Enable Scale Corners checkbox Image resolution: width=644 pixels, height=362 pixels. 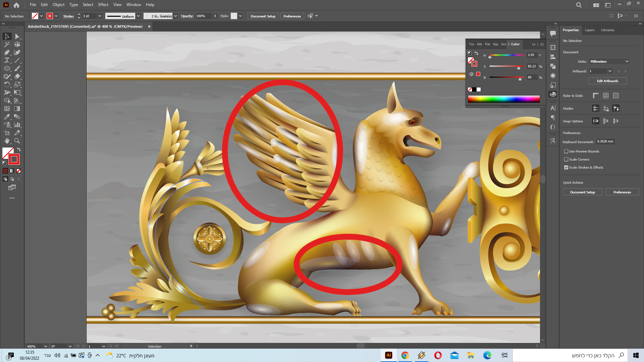tap(566, 160)
